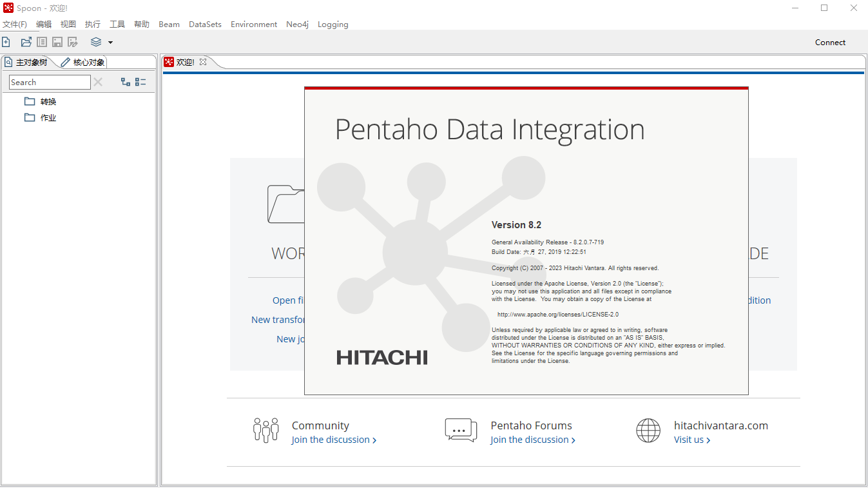The height and width of the screenshot is (488, 868).
Task: Click the Pentaho Forums heading
Action: point(531,425)
